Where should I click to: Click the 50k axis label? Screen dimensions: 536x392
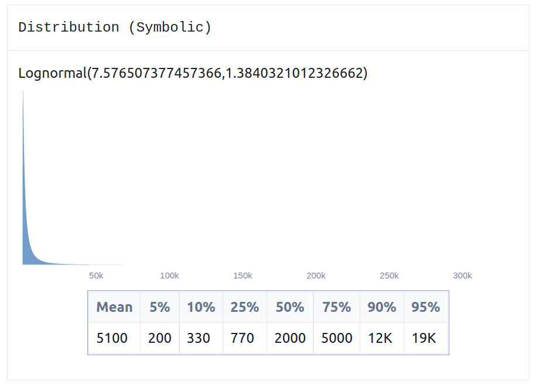96,276
